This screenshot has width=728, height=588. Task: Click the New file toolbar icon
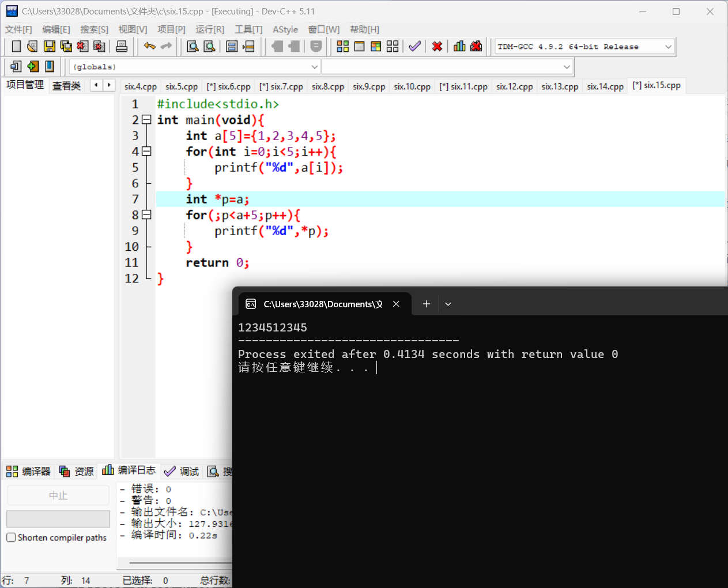coord(16,47)
